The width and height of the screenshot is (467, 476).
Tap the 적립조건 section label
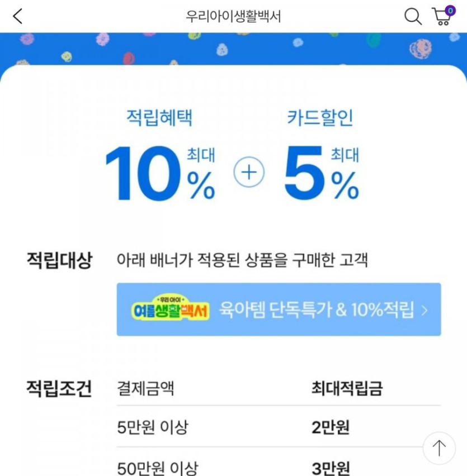(x=59, y=388)
